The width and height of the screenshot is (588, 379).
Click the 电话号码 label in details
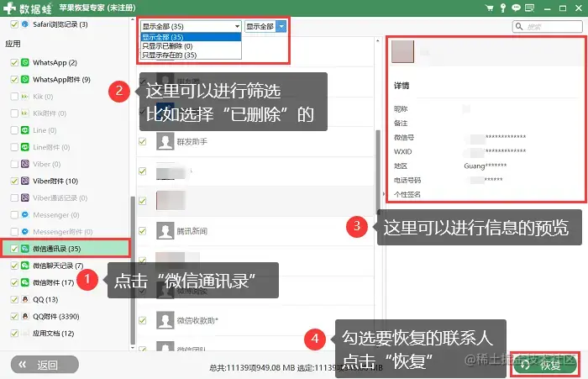coord(407,180)
